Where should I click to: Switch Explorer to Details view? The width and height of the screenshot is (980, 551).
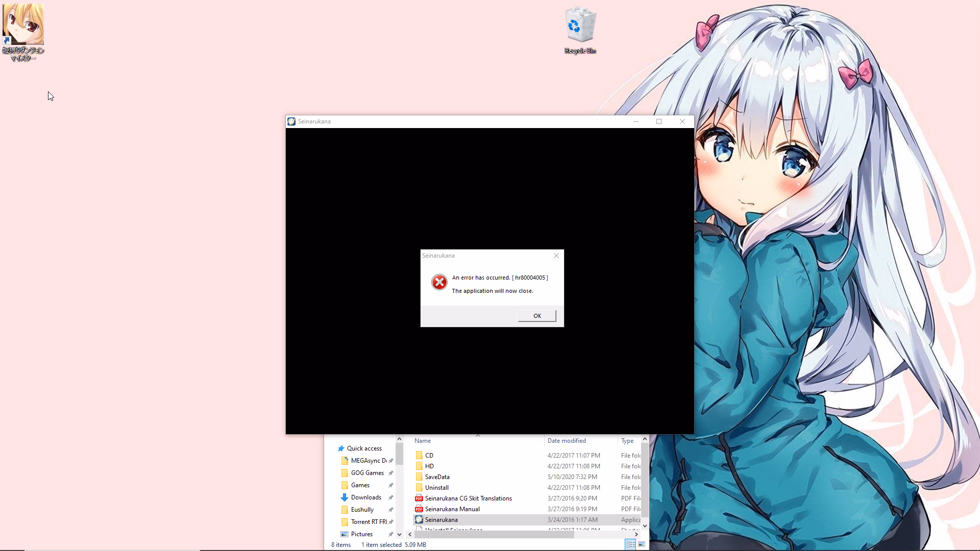631,544
